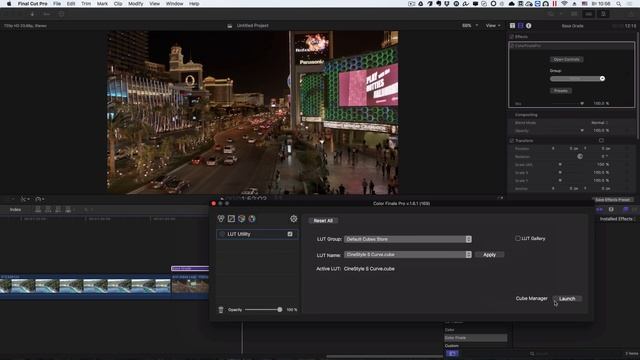The width and height of the screenshot is (640, 360).
Task: Open the Window menu
Action: point(174,4)
